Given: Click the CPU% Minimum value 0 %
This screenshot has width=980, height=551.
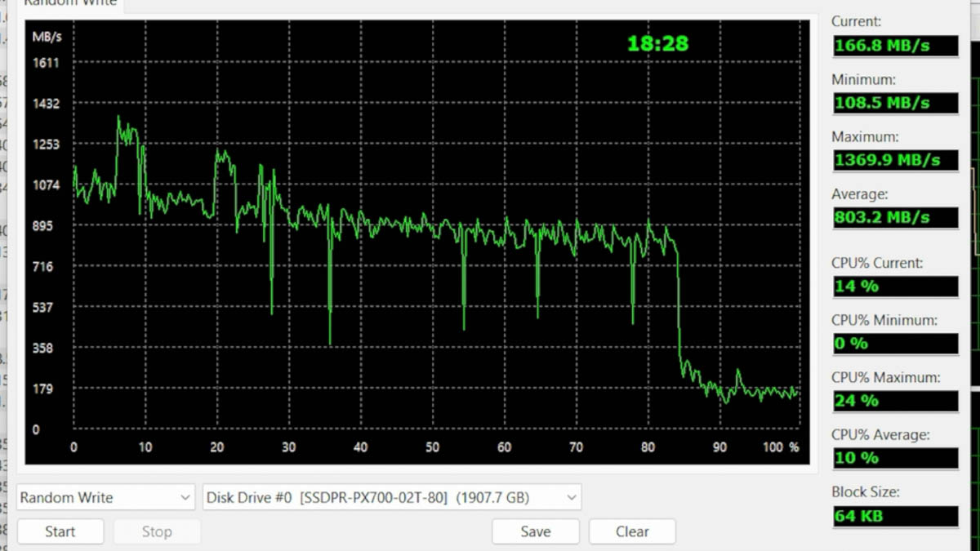Looking at the screenshot, I should point(895,343).
